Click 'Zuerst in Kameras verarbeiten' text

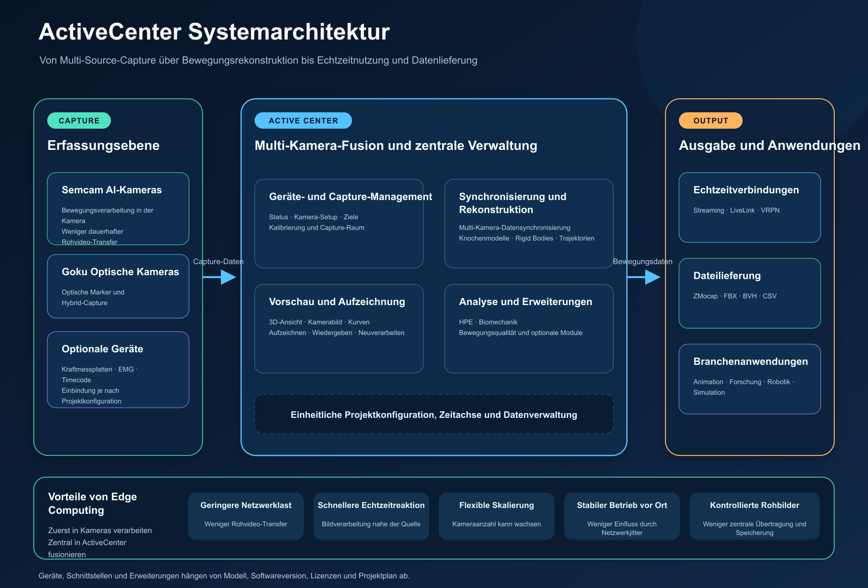tap(100, 530)
